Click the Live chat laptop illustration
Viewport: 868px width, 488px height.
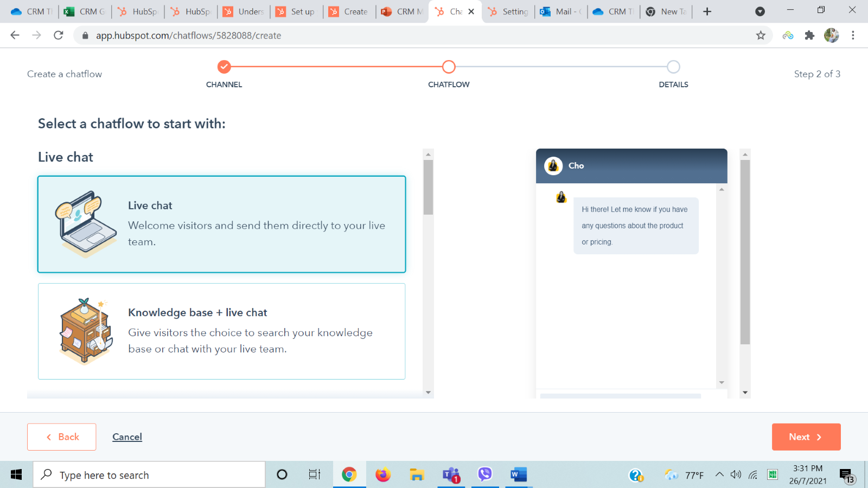click(x=86, y=224)
